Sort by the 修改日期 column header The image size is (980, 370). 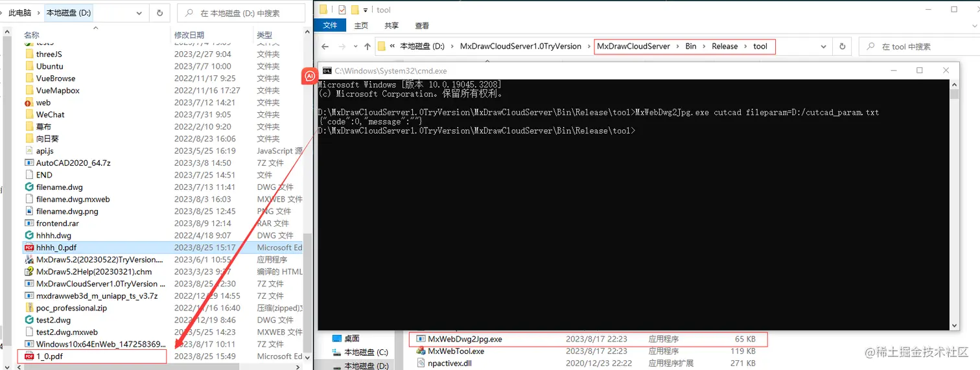pyautogui.click(x=189, y=35)
